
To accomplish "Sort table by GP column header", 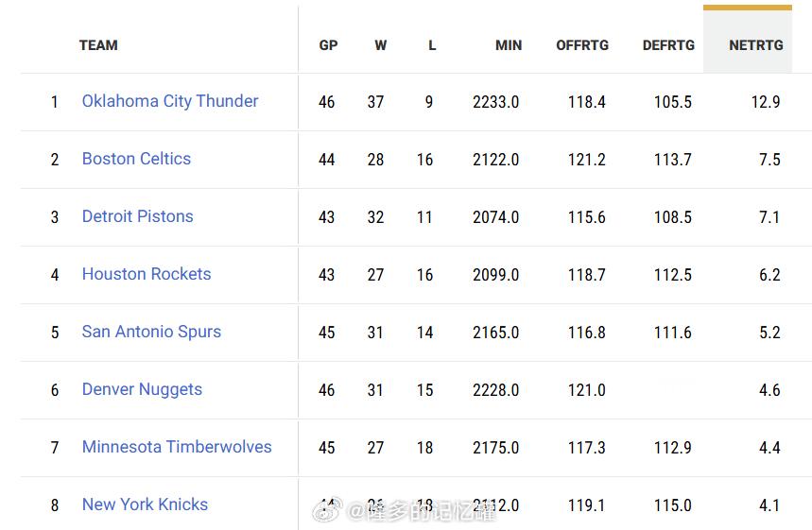I will coord(328,44).
